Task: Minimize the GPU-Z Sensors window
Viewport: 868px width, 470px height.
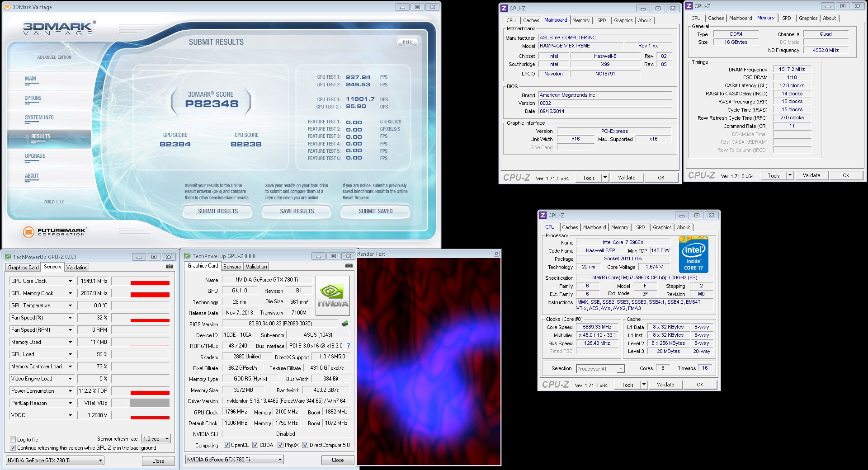Action: (x=139, y=257)
